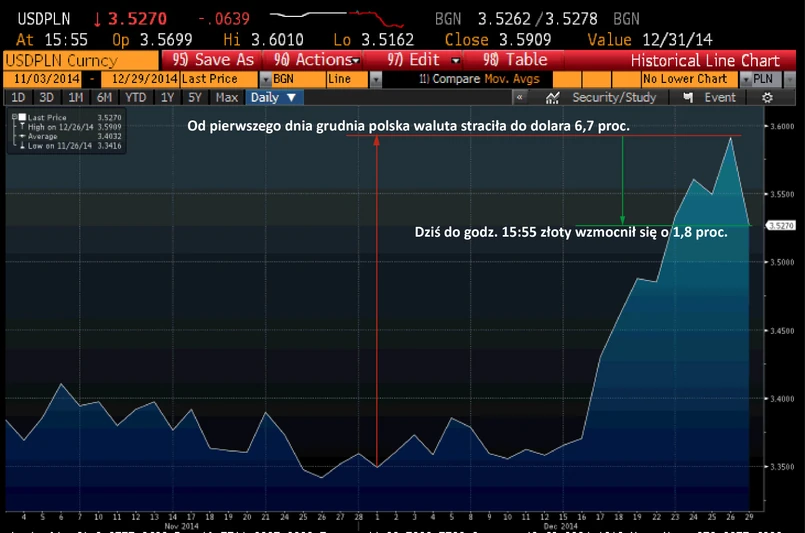Click the Low marker icon in legend
Screen dimensions: 805x533
[x=22, y=146]
